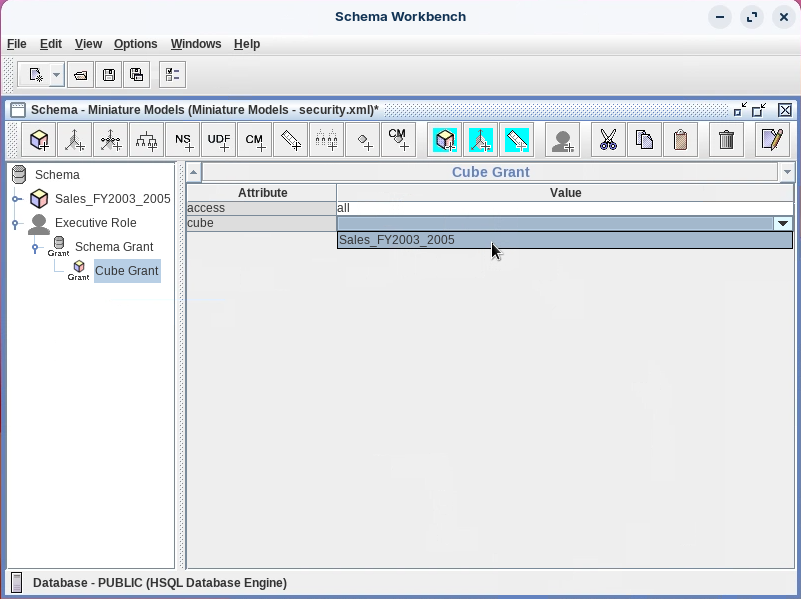The width and height of the screenshot is (801, 599).
Task: Click the Add Level icon
Action: click(x=326, y=139)
